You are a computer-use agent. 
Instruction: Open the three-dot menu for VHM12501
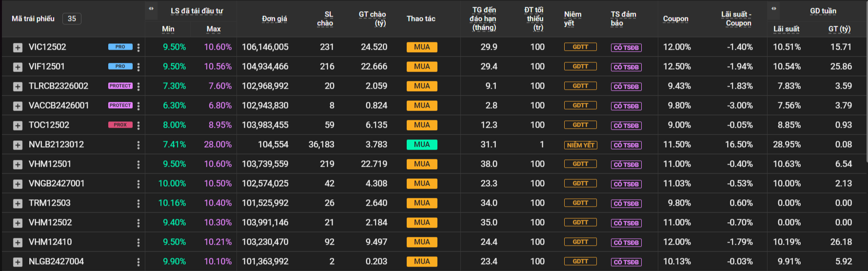pos(138,164)
